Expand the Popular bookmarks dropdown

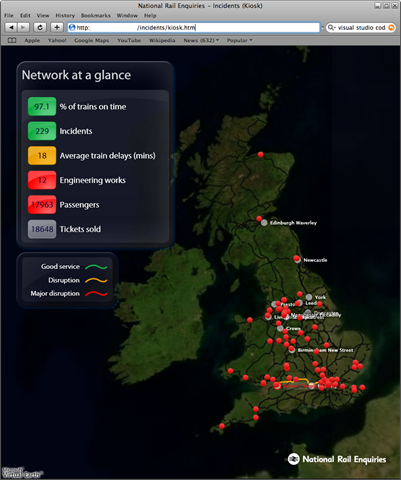239,40
